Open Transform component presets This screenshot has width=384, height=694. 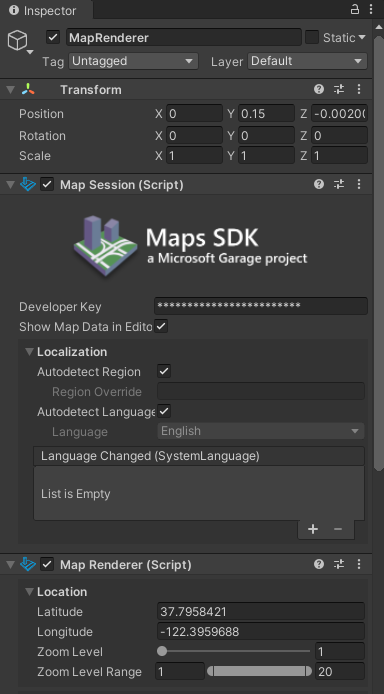pos(339,89)
